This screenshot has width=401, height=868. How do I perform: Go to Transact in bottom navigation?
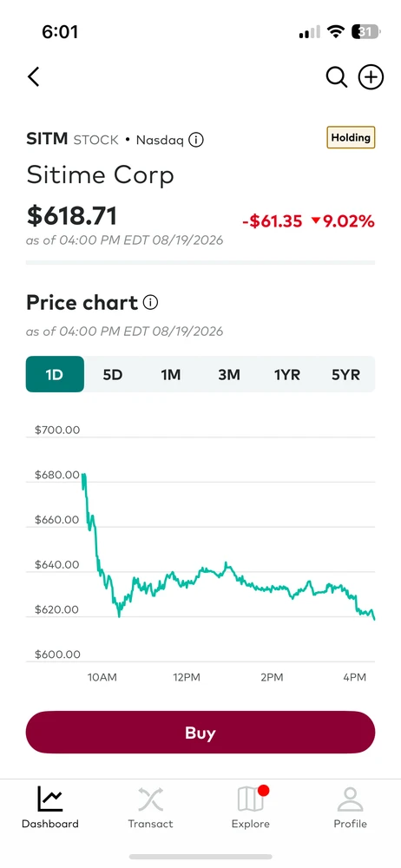tap(150, 807)
